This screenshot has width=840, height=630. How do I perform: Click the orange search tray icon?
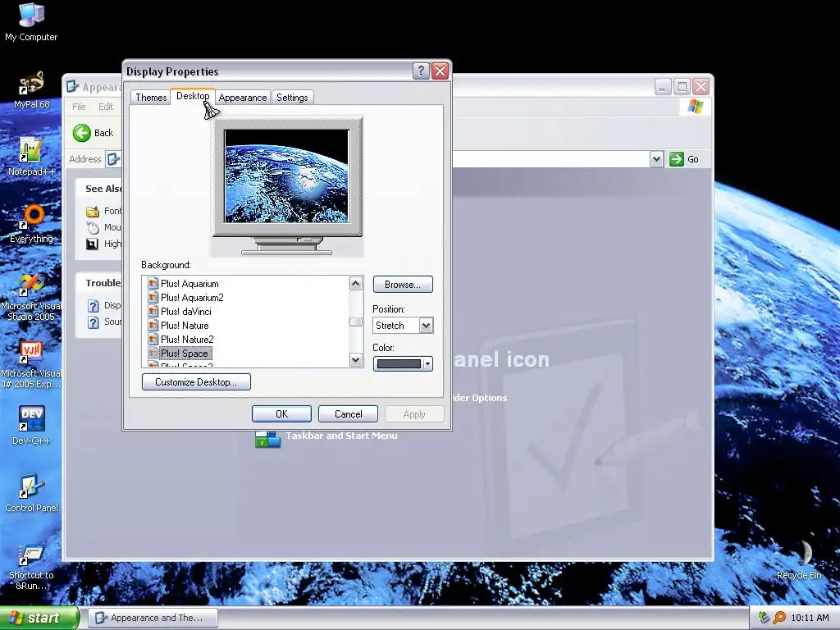pyautogui.click(x=779, y=618)
